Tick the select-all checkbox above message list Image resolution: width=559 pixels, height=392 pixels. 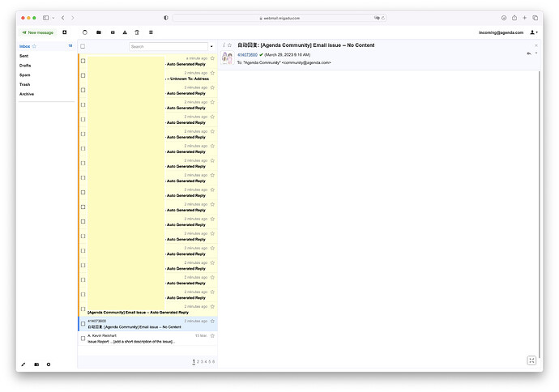(83, 46)
